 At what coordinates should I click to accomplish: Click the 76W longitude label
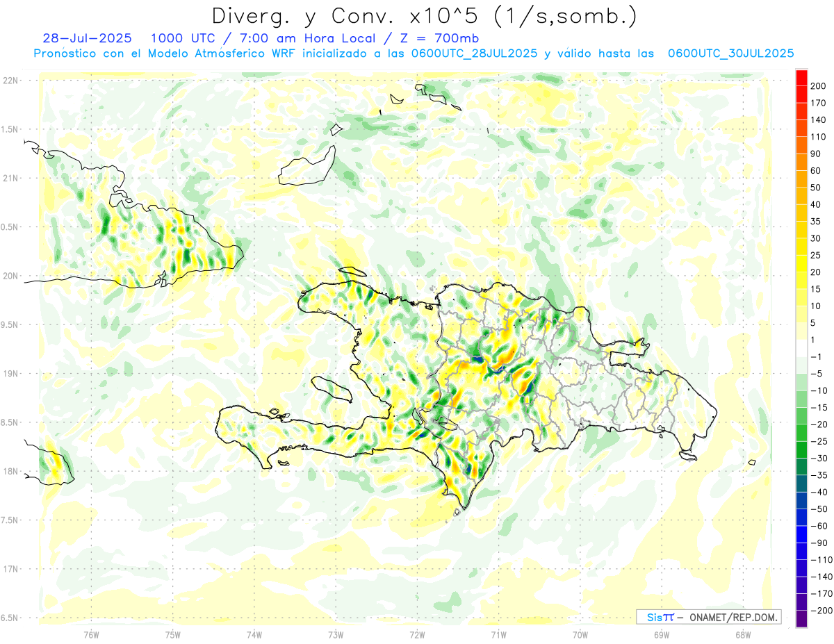91,634
